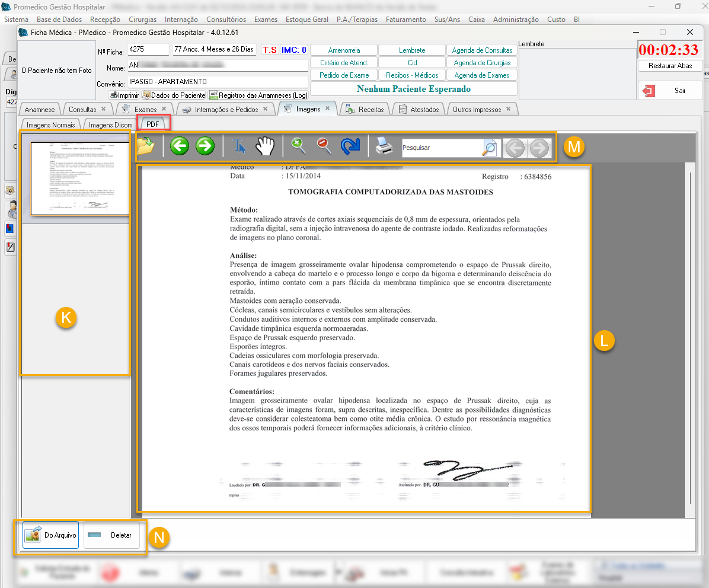Open Agenda de Consultas
Image resolution: width=709 pixels, height=588 pixels.
click(x=482, y=50)
